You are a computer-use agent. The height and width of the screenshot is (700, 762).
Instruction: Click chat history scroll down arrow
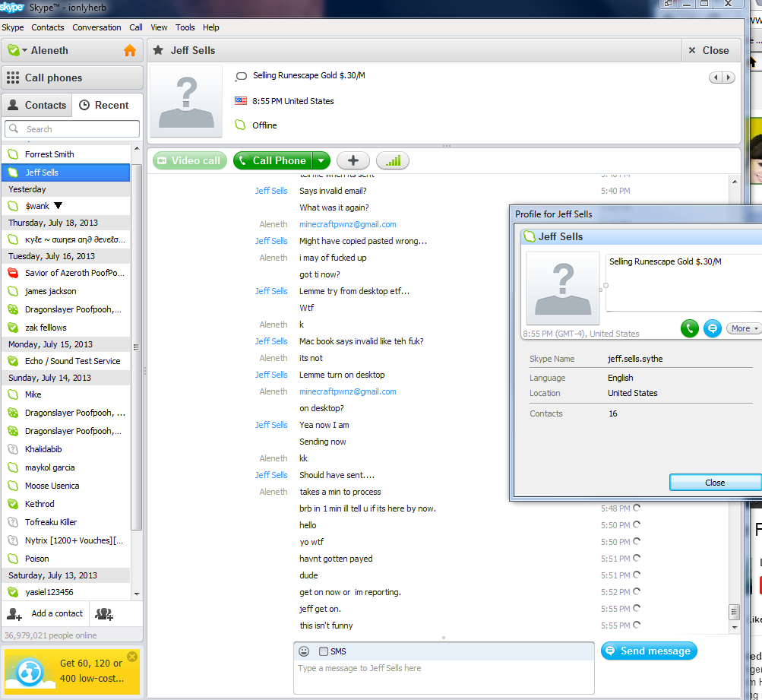[x=735, y=627]
